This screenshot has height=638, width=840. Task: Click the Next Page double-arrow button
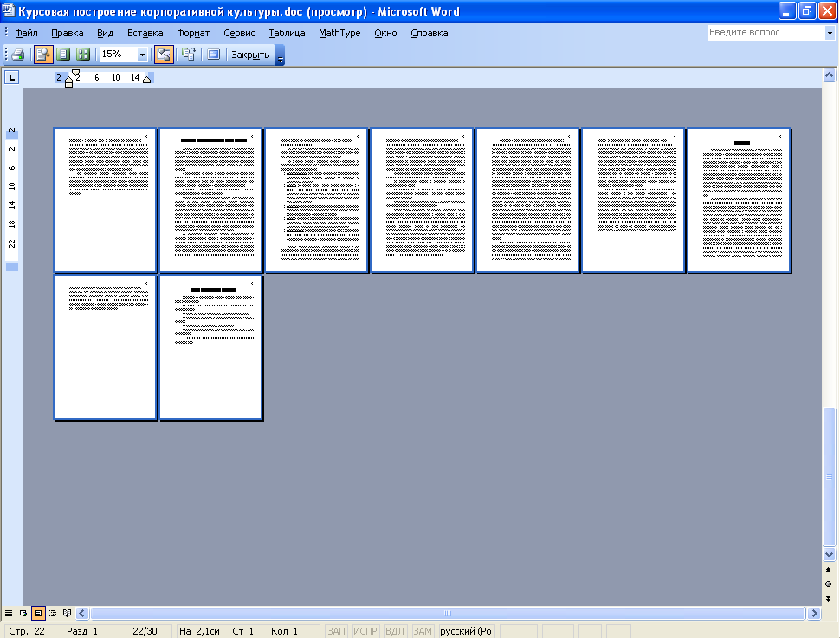coord(829,598)
